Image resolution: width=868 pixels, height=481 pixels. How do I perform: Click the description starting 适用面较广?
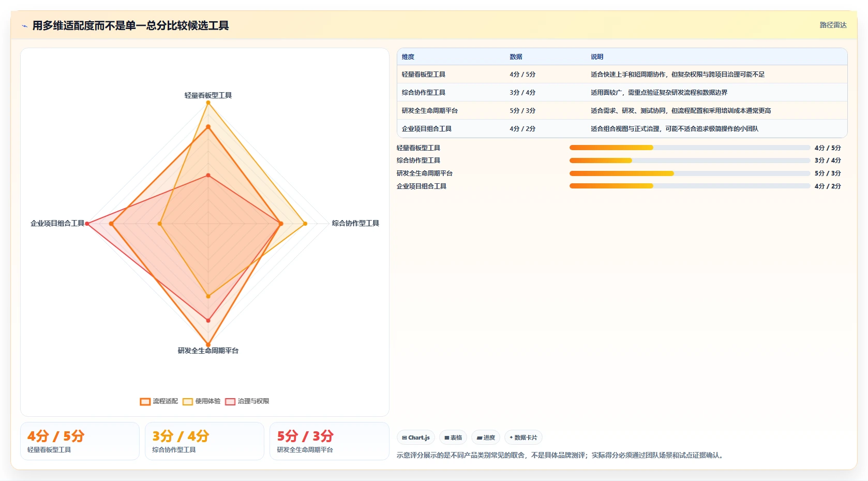pyautogui.click(x=659, y=93)
